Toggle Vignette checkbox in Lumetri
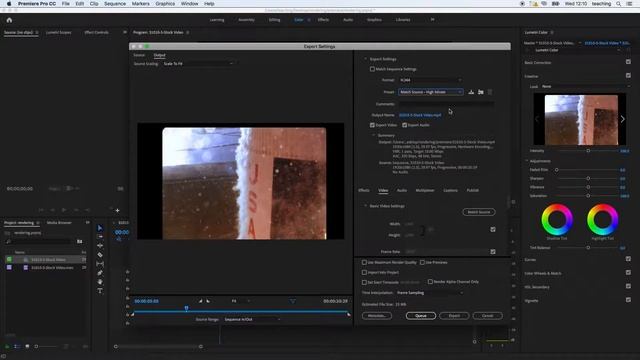This screenshot has width=640, height=360. pyautogui.click(x=628, y=300)
